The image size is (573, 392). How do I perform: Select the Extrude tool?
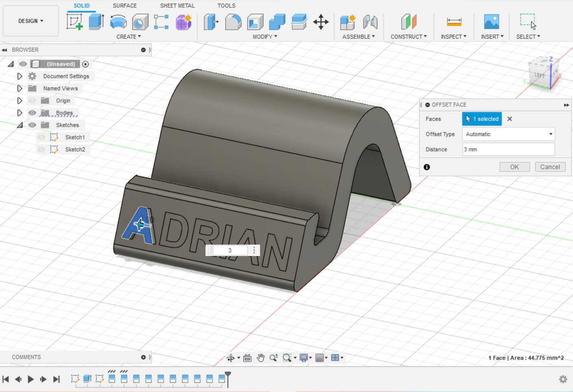96,22
